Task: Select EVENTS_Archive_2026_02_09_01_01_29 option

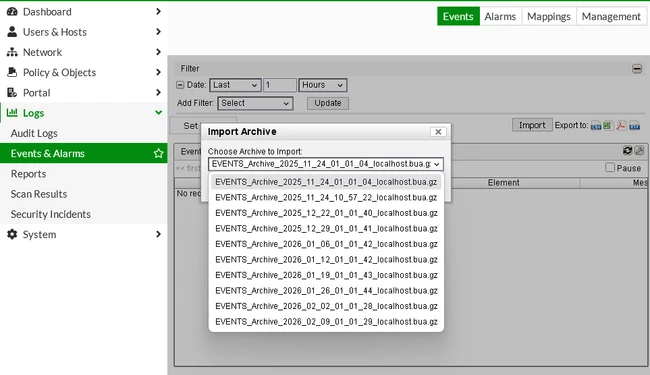Action: 326,322
